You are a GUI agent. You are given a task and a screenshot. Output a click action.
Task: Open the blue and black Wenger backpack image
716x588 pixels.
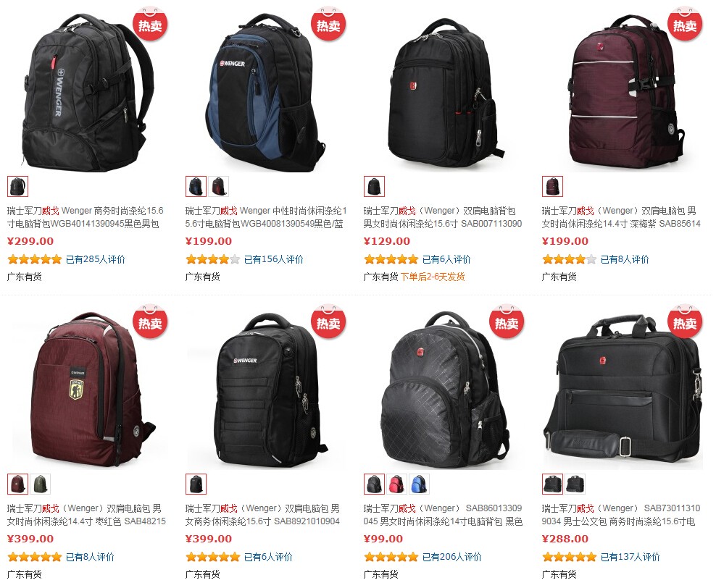[x=265, y=93]
